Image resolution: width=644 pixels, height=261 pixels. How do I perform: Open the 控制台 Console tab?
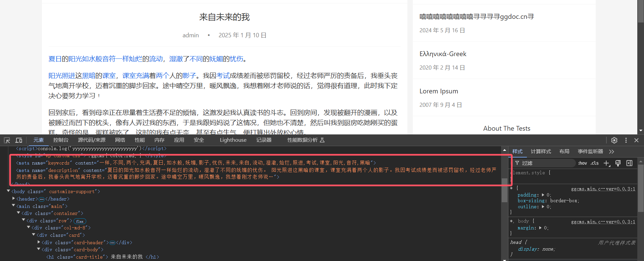click(x=61, y=140)
